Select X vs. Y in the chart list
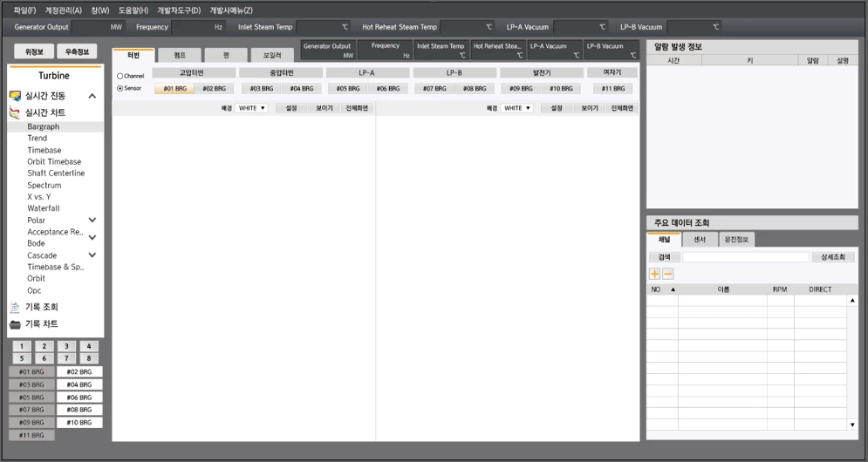Viewport: 868px width, 462px height. pos(38,197)
